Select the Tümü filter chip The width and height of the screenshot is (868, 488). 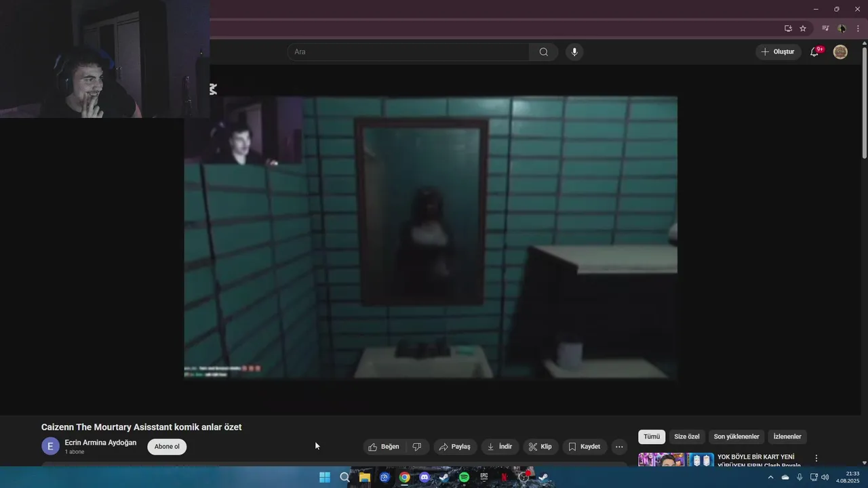652,437
